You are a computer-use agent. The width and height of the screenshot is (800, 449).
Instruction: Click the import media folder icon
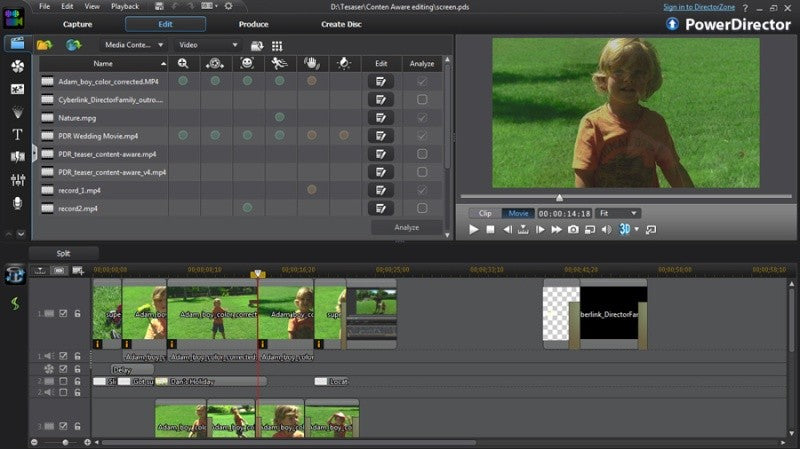[44, 45]
